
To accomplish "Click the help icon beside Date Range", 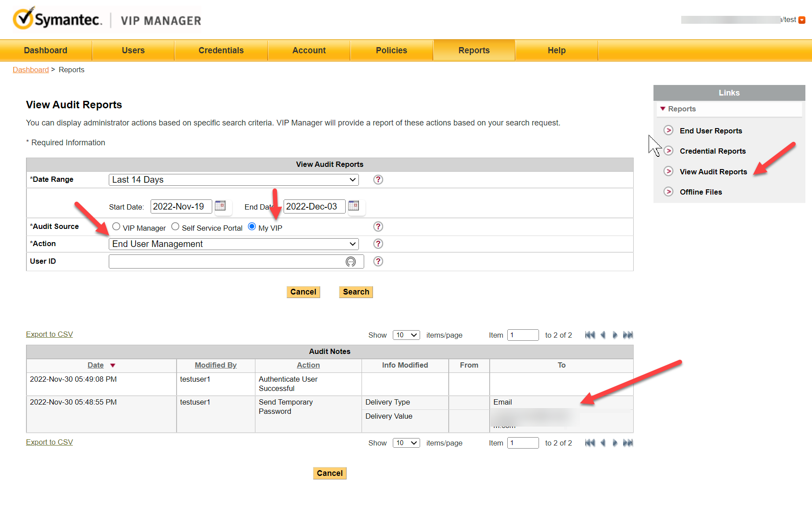I will 378,180.
